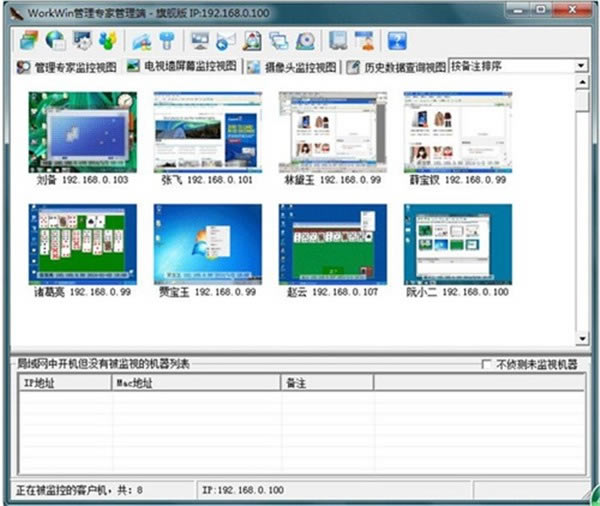Click the WorkWin eagle title bar icon
The image size is (600, 506).
tap(17, 13)
